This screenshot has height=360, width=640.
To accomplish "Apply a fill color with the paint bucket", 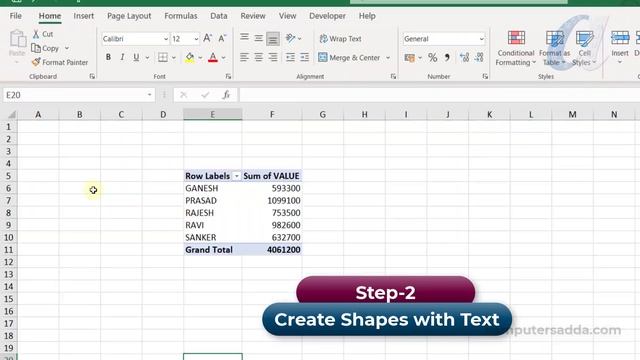I will pos(189,58).
